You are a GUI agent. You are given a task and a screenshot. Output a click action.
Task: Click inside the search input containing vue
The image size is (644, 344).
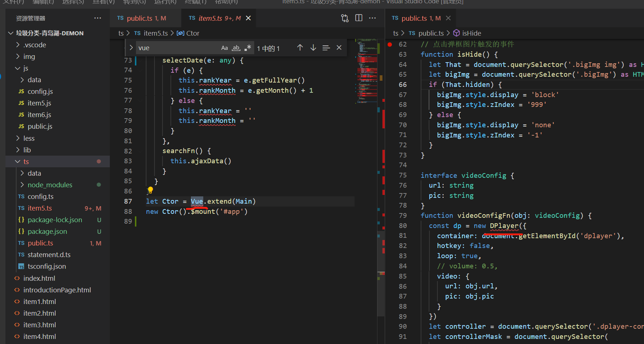175,47
